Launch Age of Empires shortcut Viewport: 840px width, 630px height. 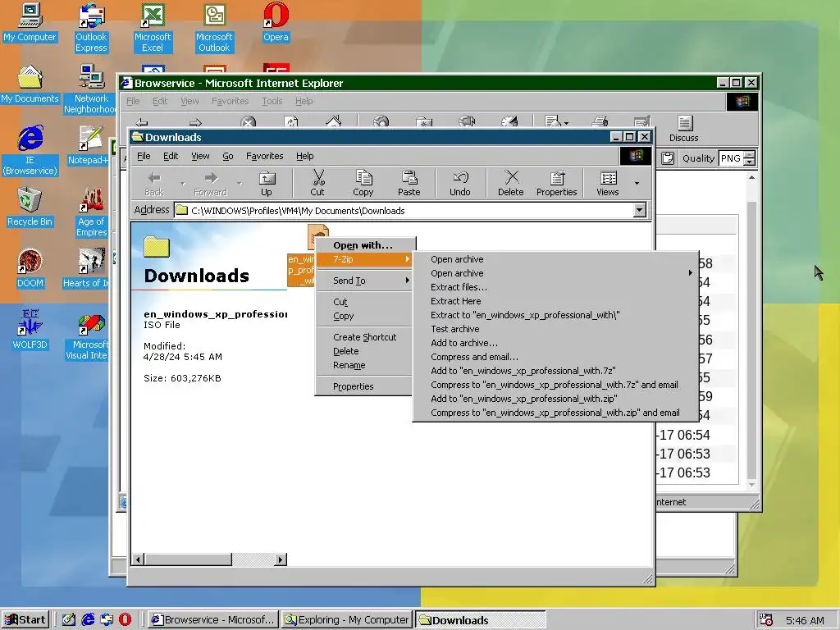point(91,212)
